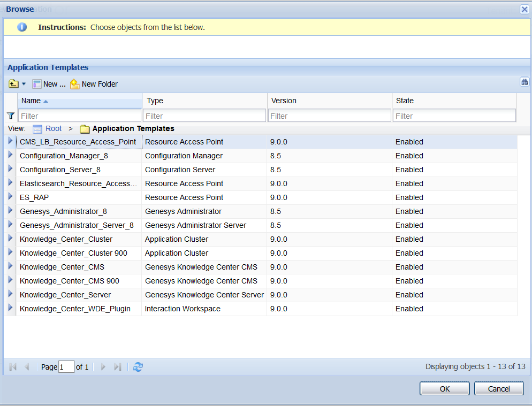532x406 pixels.
Task: Click the Type filter field
Action: pos(204,116)
